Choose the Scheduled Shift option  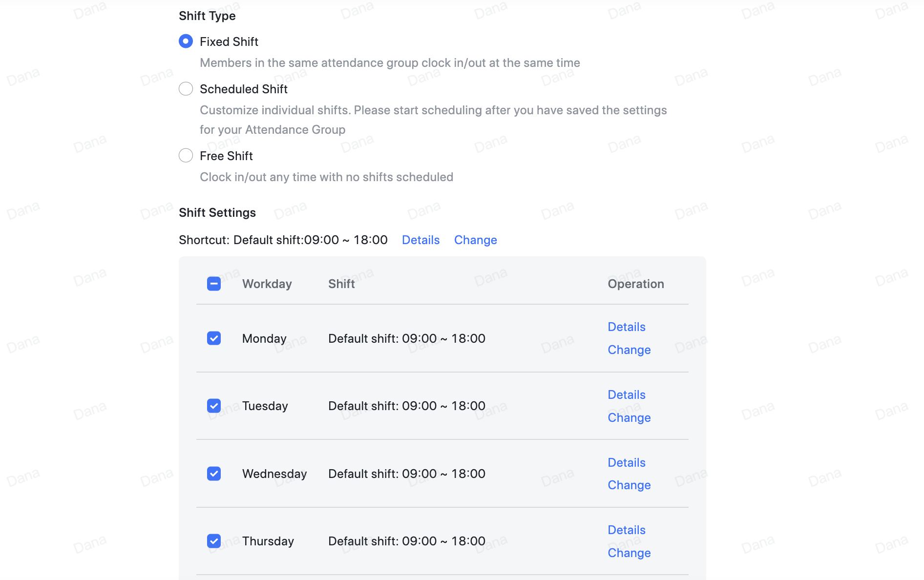point(186,89)
